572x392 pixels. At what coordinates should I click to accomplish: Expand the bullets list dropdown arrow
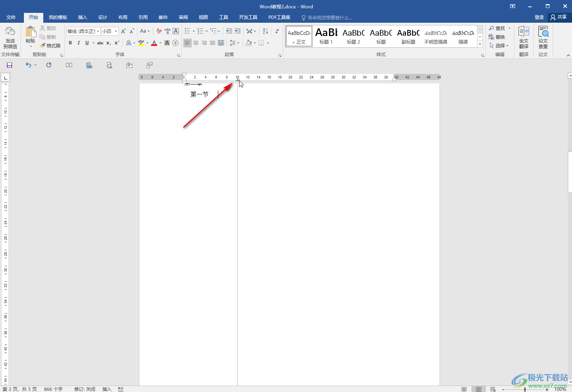[x=194, y=31]
